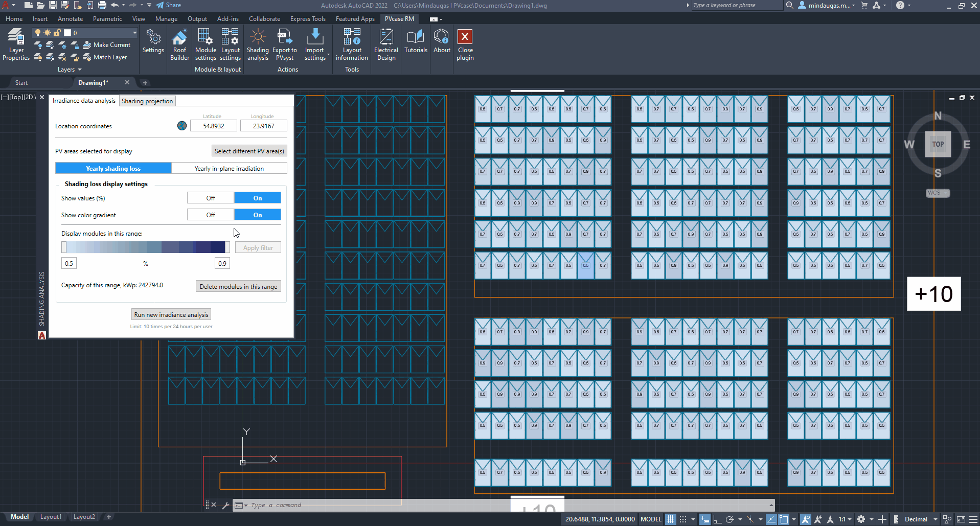Viewport: 980px width, 526px height.
Task: Open the undo history dropdown arrow
Action: click(123, 5)
